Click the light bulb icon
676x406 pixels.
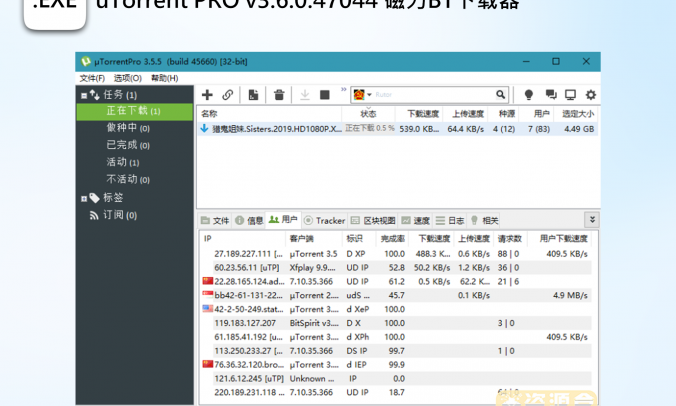click(x=529, y=95)
